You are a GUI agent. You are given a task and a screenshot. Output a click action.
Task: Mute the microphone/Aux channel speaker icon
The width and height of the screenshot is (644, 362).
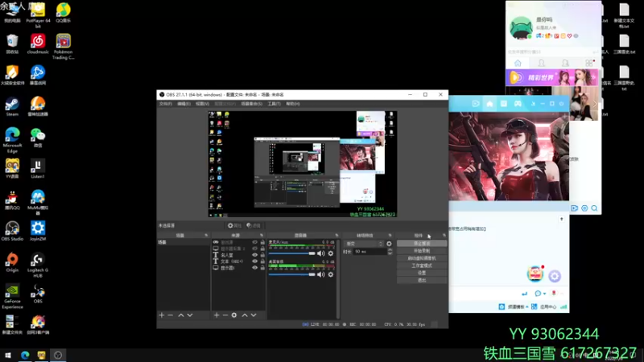pos(320,253)
